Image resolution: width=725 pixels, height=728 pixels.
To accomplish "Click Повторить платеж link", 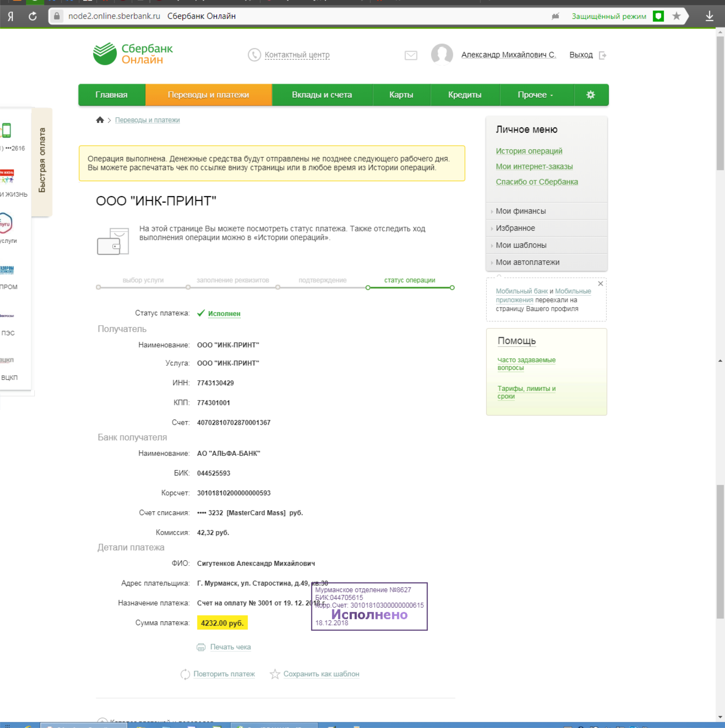I will [224, 674].
